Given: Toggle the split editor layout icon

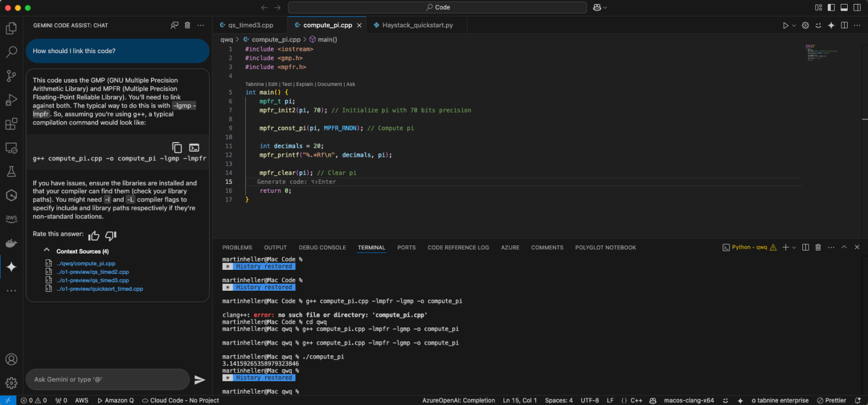Looking at the screenshot, I should pyautogui.click(x=843, y=25).
